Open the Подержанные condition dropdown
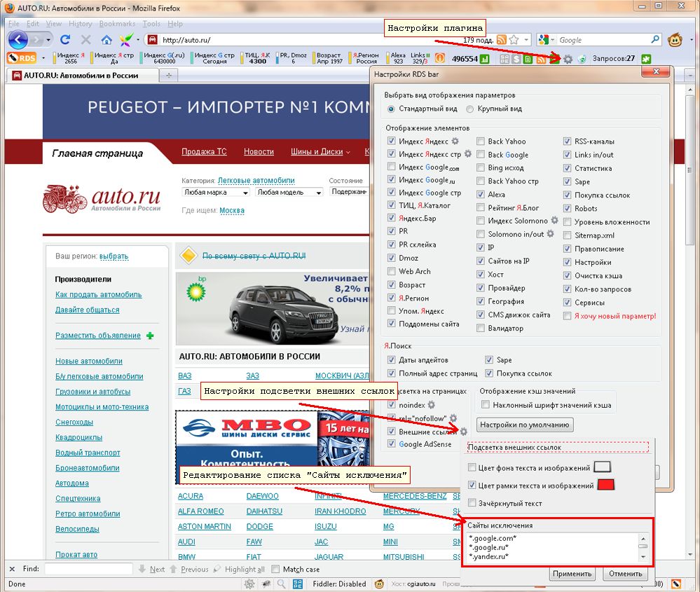700x592 pixels. (x=349, y=191)
